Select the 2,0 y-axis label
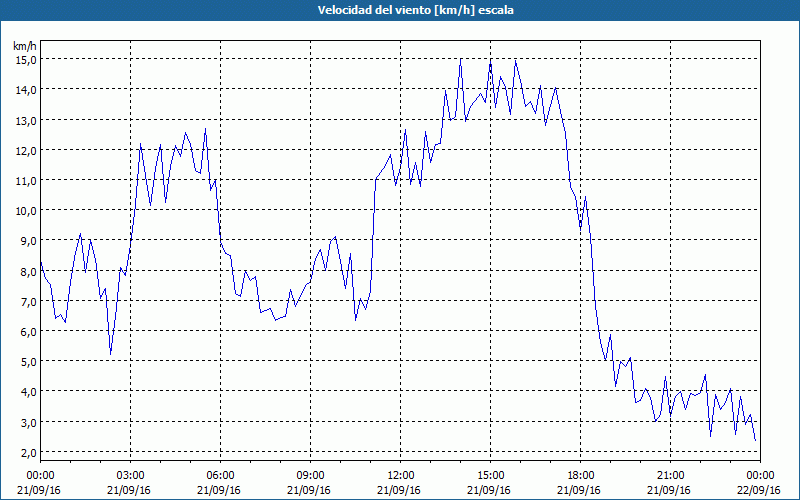Screen dimensions: 800x500 pyautogui.click(x=28, y=453)
